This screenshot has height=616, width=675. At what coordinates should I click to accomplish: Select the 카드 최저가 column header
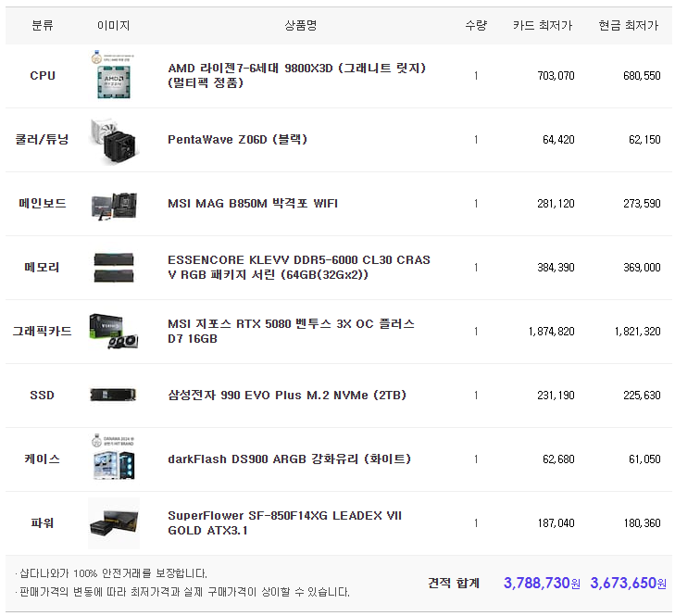(x=543, y=25)
